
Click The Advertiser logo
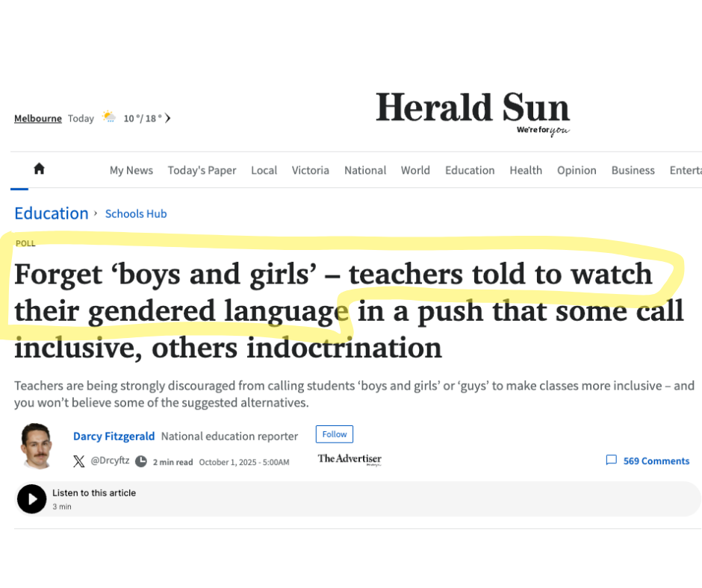pyautogui.click(x=350, y=459)
